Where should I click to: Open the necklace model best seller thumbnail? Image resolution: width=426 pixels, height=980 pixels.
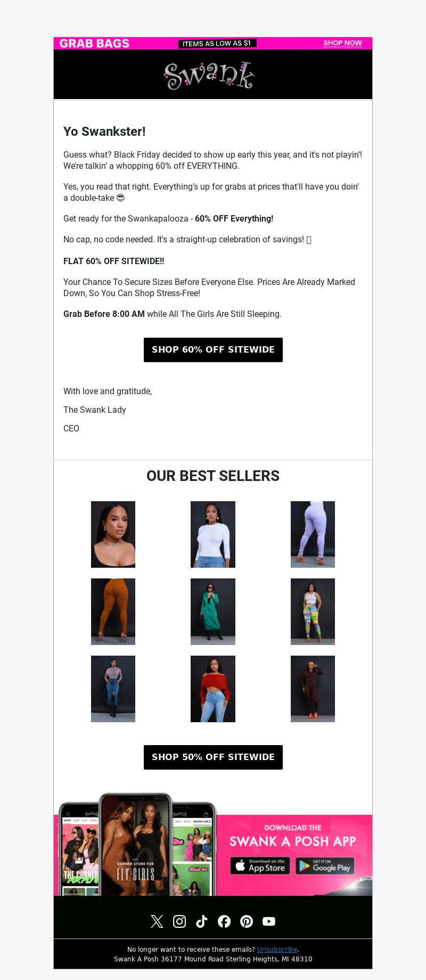coord(113,534)
